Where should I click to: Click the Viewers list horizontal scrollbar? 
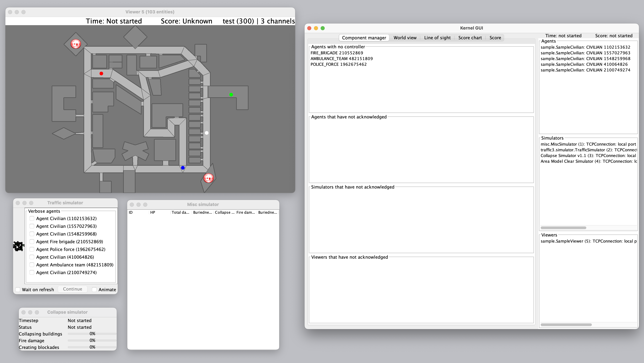click(x=566, y=325)
